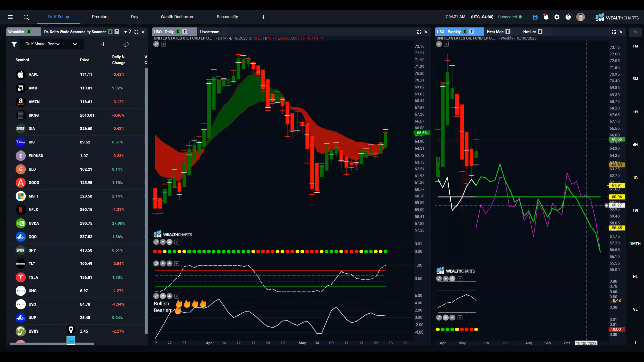Move the daily dot-signal pane up

(x=170, y=242)
